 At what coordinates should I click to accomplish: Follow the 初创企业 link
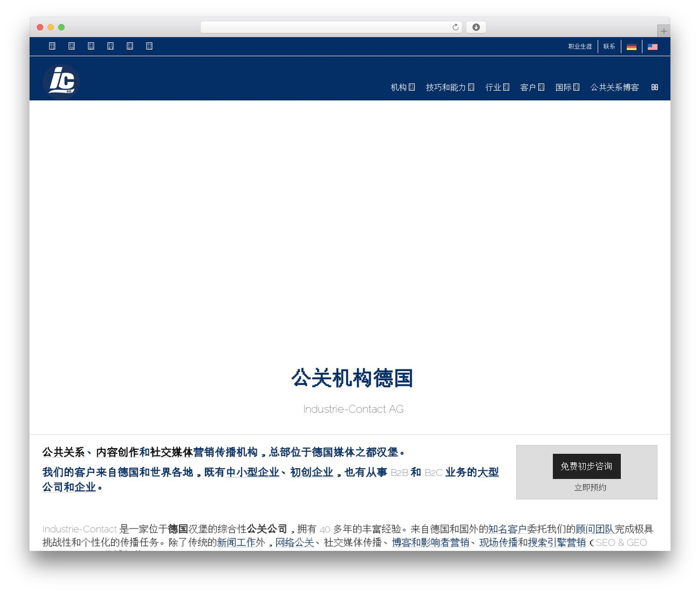tap(312, 472)
